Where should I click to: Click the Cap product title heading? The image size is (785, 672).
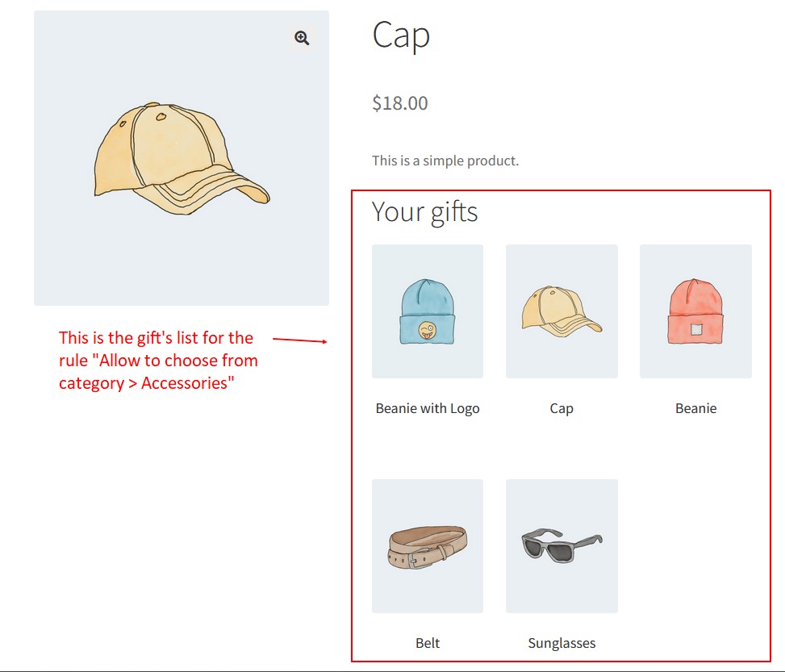401,35
